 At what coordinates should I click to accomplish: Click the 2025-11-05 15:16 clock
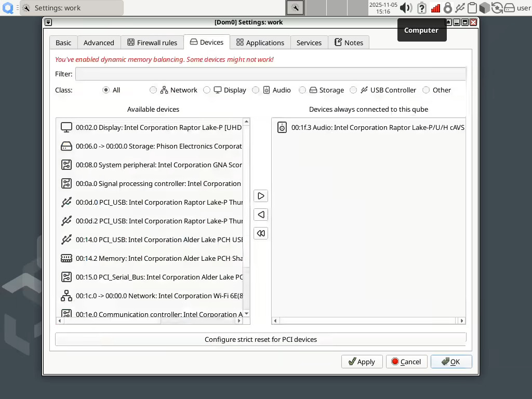coord(383,8)
